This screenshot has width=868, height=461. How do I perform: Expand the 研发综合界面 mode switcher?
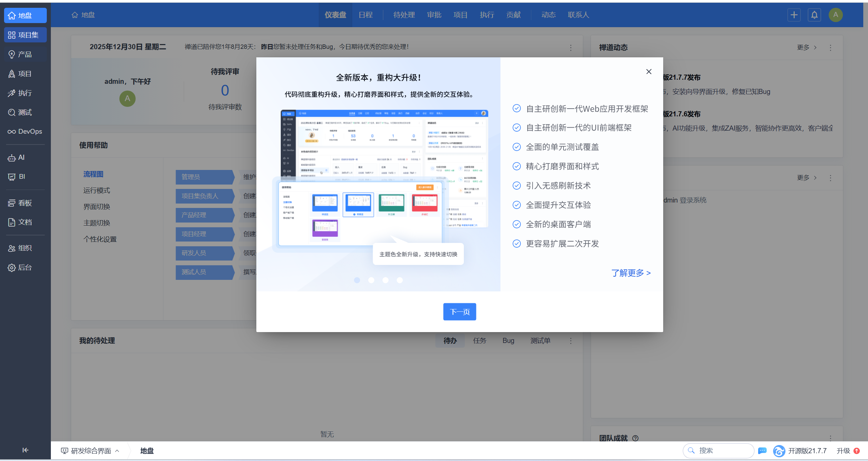coord(90,451)
